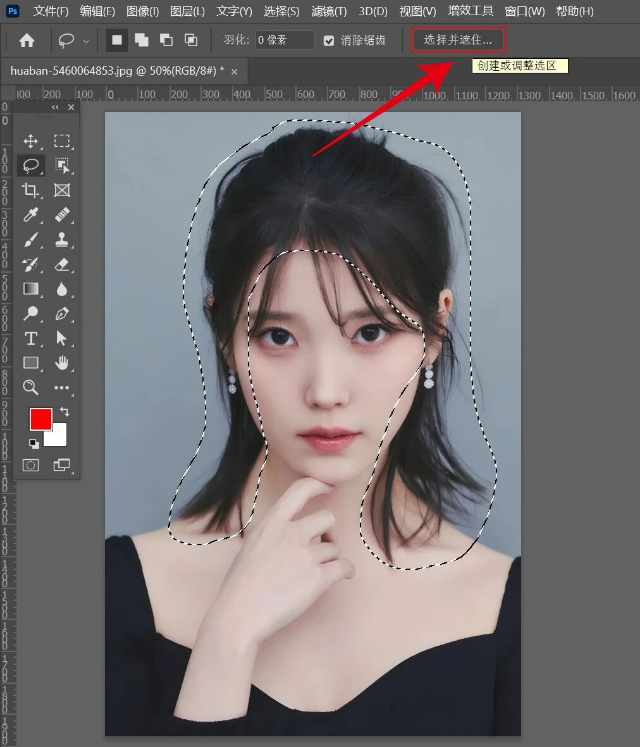Open the white background color swatch

(x=57, y=437)
